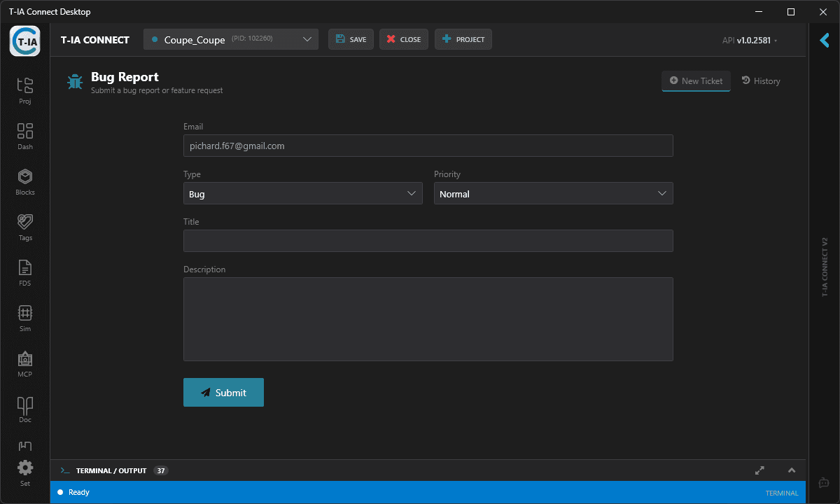Screen dimensions: 840x504
Task: Select the New Ticket tab
Action: (x=696, y=80)
